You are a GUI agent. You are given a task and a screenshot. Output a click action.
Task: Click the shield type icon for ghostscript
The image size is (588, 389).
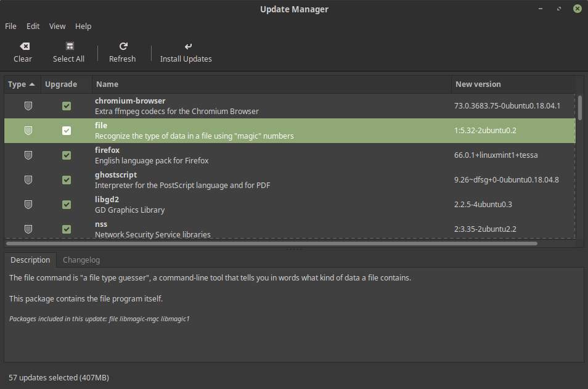tap(28, 180)
